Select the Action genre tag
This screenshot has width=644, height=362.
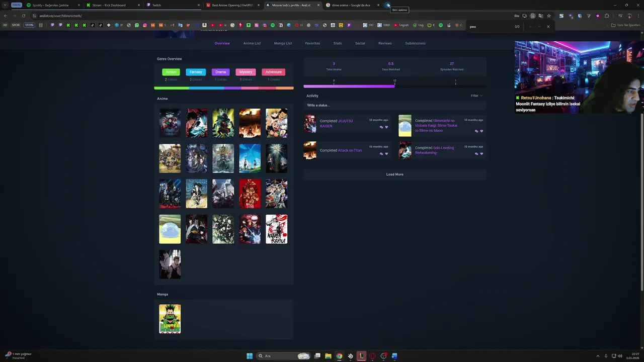click(171, 72)
